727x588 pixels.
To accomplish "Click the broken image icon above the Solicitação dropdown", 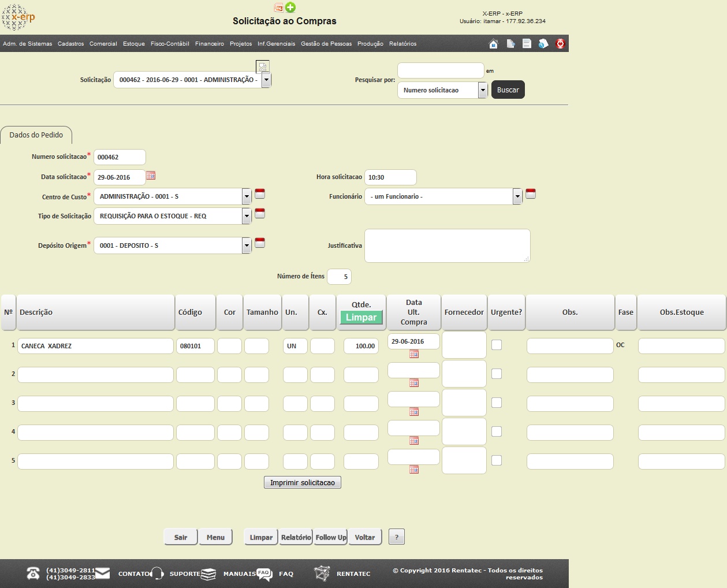I will pyautogui.click(x=263, y=66).
